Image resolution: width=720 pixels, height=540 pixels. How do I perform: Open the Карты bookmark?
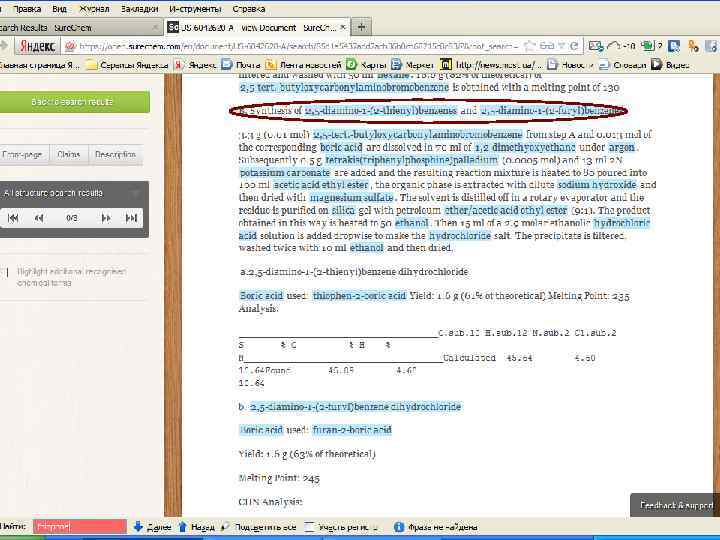tap(366, 65)
